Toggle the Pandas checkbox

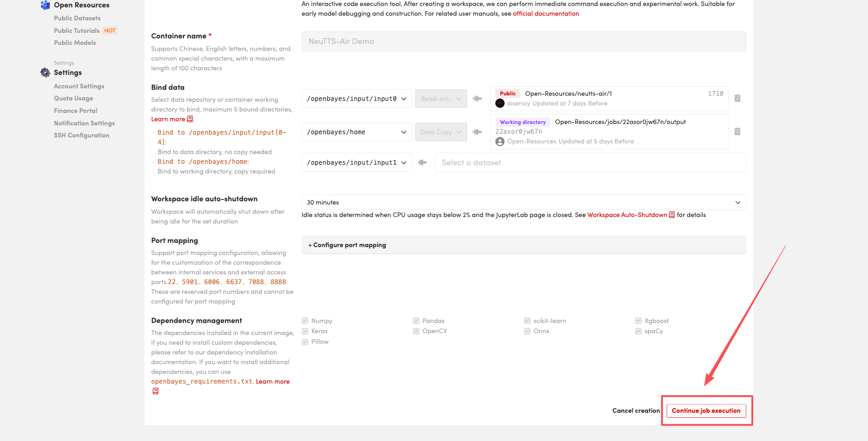point(416,321)
